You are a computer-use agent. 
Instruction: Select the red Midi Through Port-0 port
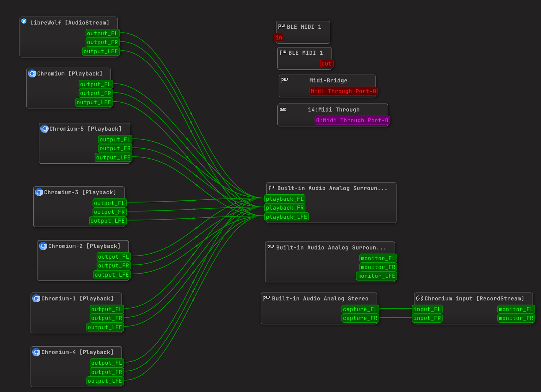(x=343, y=91)
